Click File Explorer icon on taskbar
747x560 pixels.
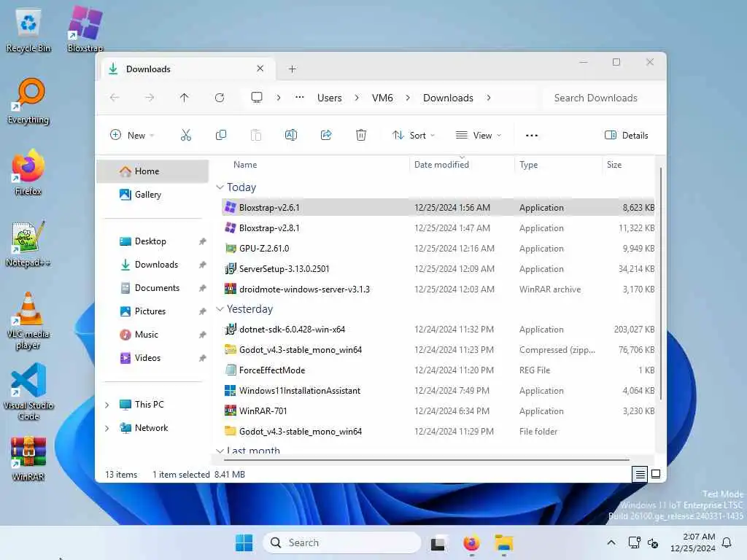[x=503, y=542]
